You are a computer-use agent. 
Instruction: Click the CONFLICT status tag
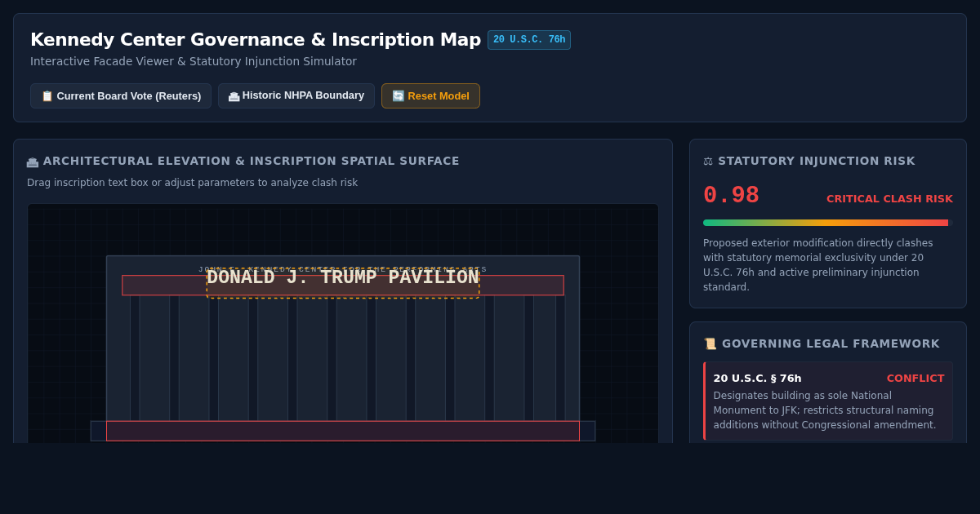click(x=915, y=379)
